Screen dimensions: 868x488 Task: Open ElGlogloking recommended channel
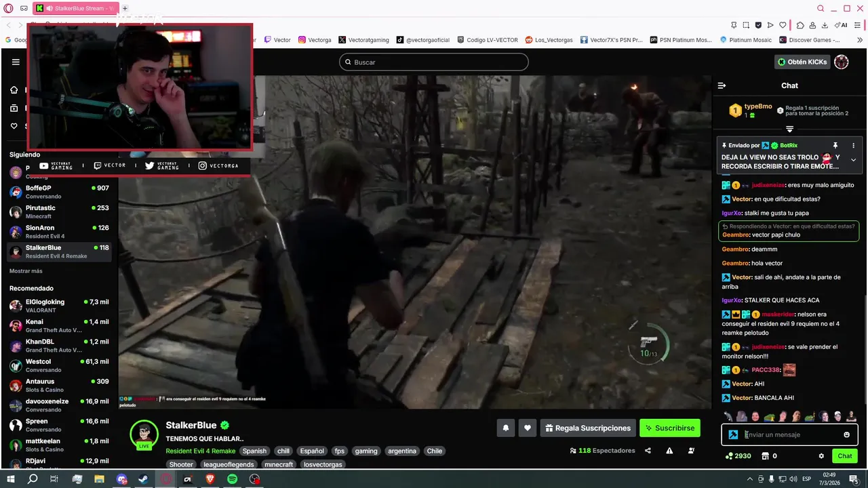[x=59, y=306]
